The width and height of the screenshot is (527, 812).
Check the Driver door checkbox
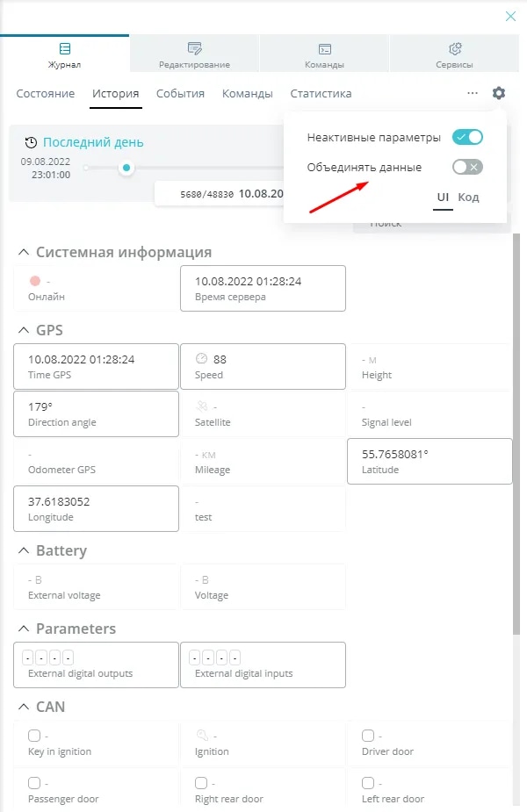tap(368, 736)
